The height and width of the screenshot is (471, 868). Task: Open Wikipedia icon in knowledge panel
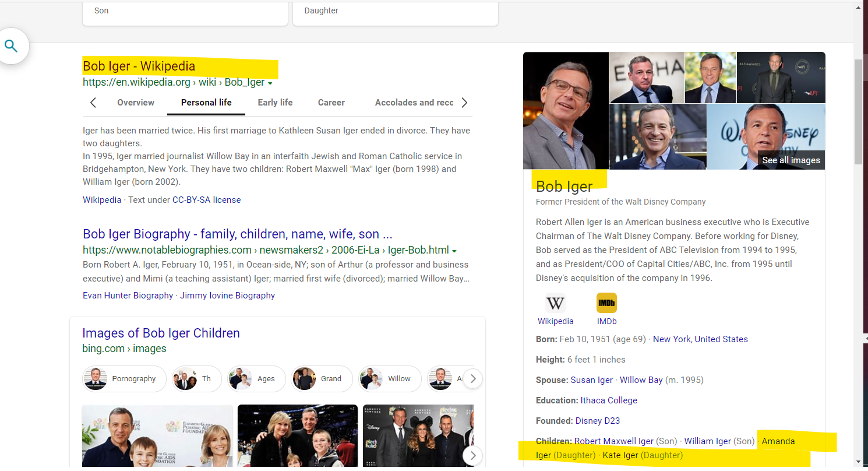click(x=555, y=303)
